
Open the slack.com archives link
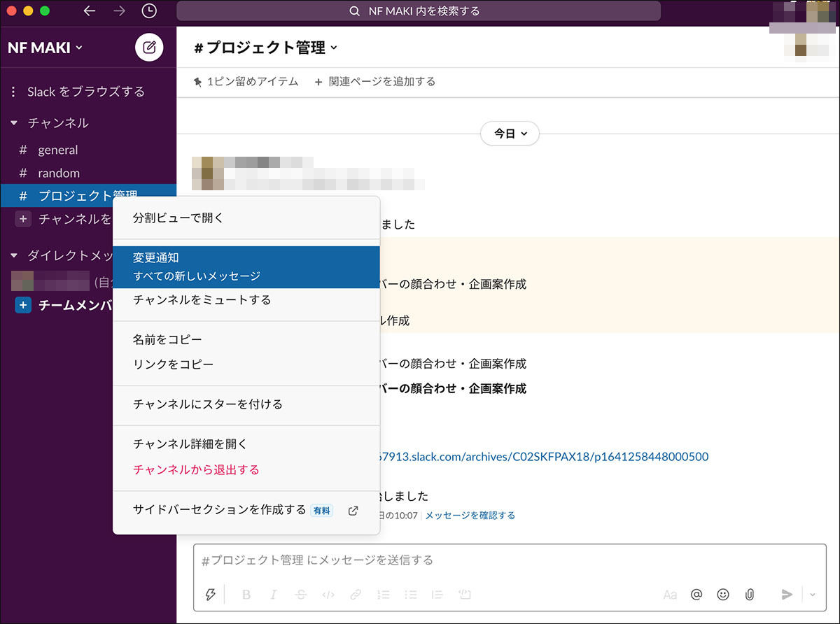point(544,457)
